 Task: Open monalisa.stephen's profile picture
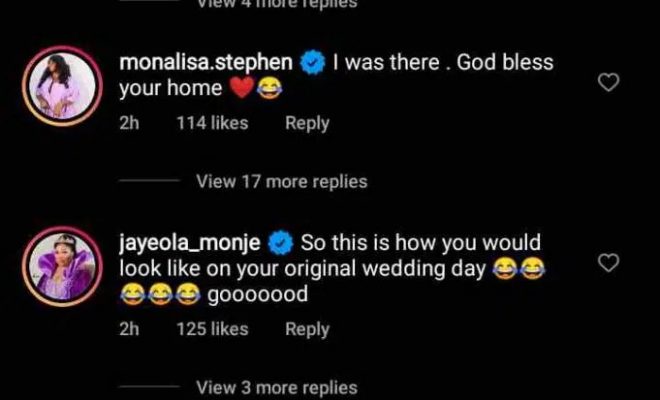62,86
